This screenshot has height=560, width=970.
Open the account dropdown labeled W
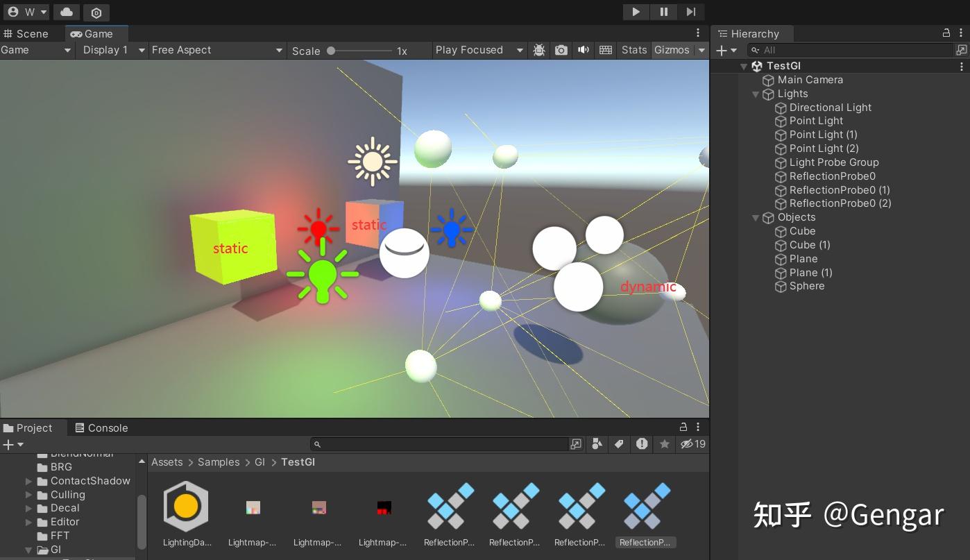point(27,12)
